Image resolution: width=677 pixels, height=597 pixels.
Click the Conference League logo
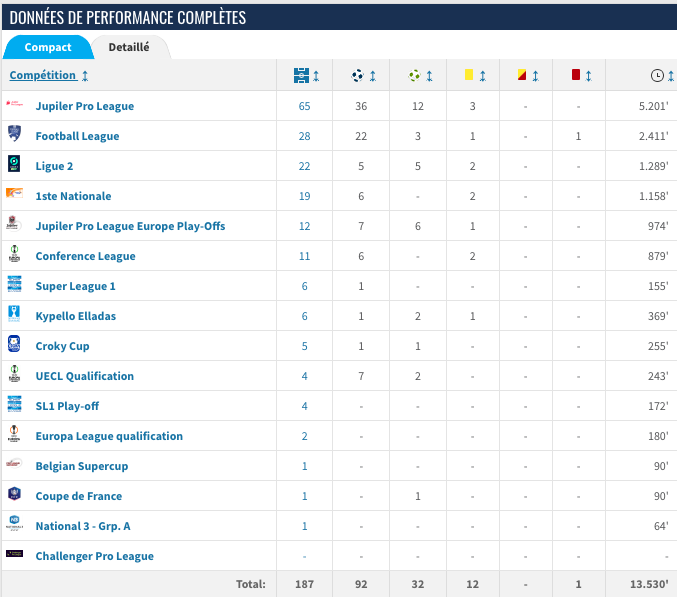15,256
